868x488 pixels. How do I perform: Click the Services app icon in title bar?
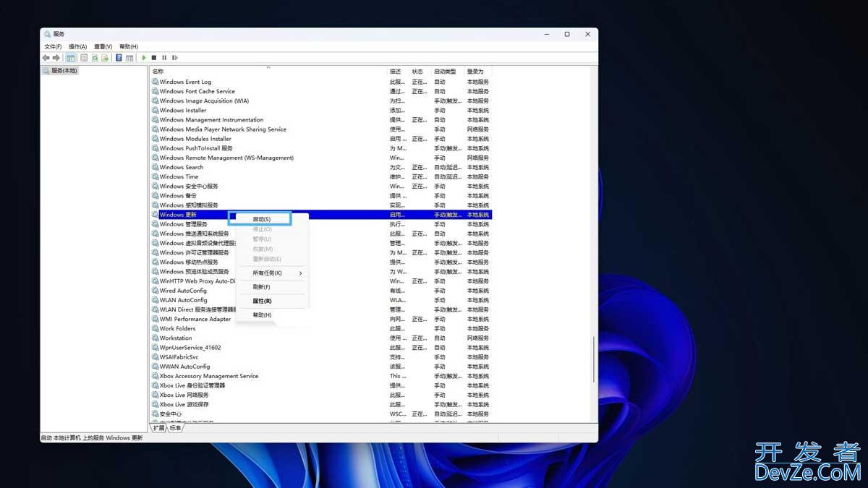[x=48, y=34]
